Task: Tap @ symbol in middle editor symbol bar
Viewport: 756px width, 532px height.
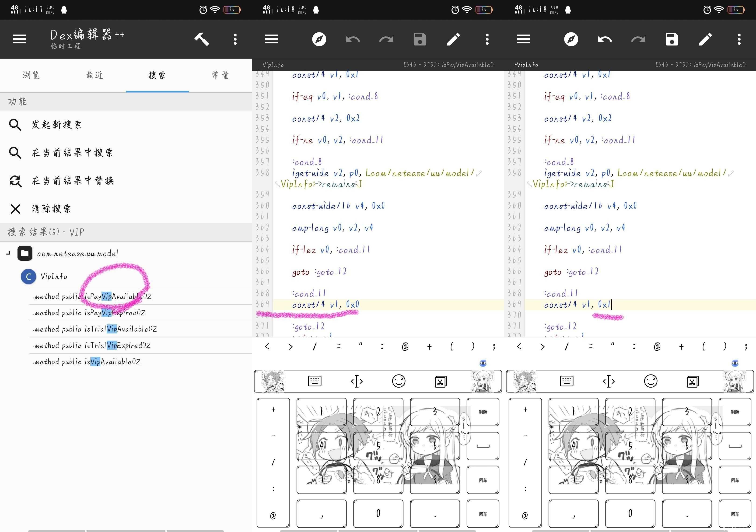Action: click(405, 346)
